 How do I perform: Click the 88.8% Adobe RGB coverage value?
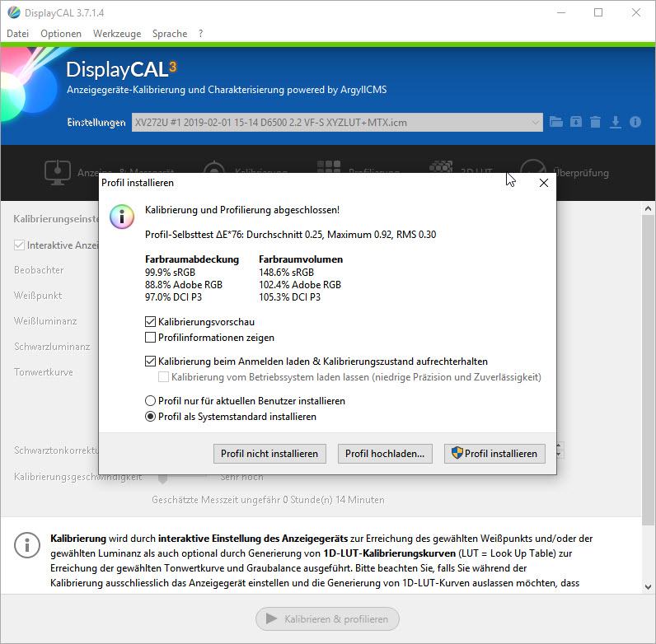[184, 285]
